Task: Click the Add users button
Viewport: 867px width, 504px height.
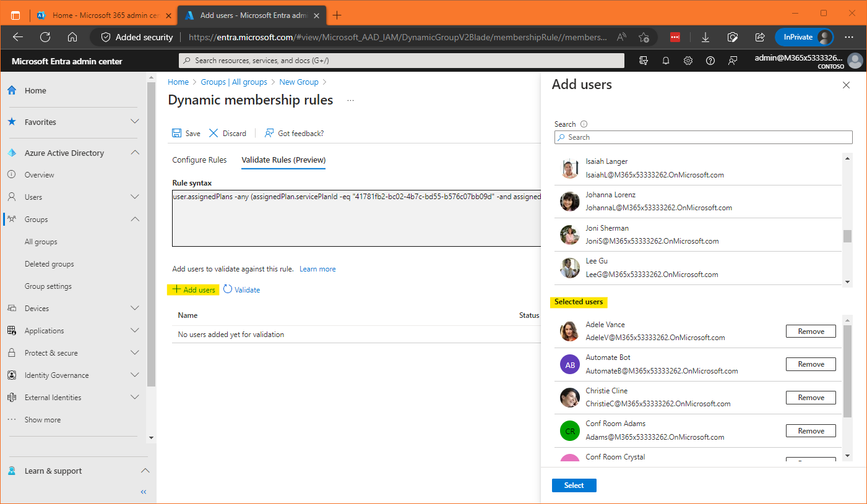Action: point(194,289)
